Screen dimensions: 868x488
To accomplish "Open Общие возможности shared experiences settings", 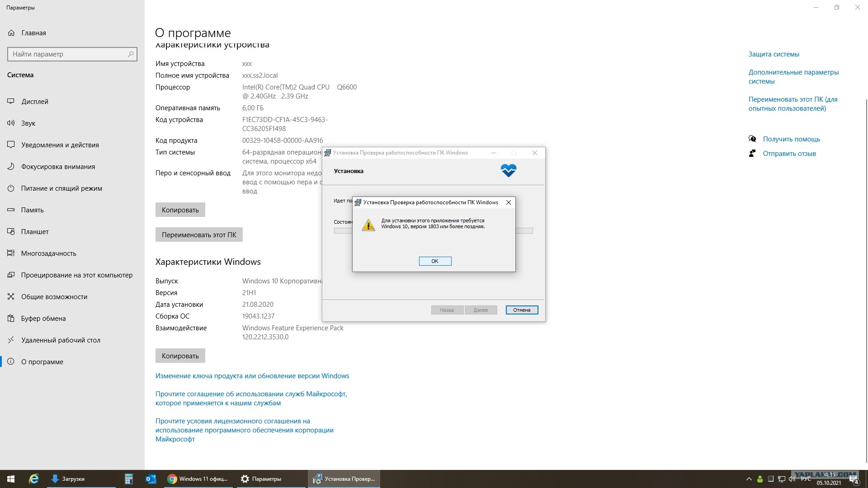I will (54, 297).
